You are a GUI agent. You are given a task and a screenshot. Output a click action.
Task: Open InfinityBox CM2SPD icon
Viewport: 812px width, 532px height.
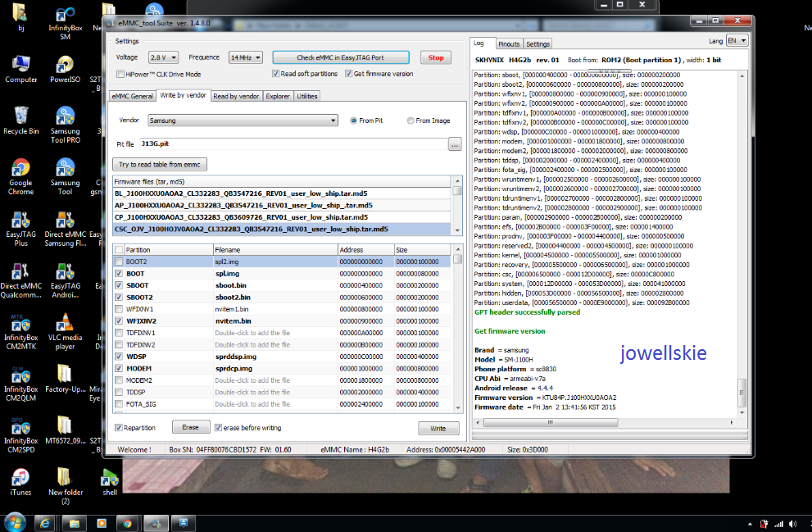20,435
